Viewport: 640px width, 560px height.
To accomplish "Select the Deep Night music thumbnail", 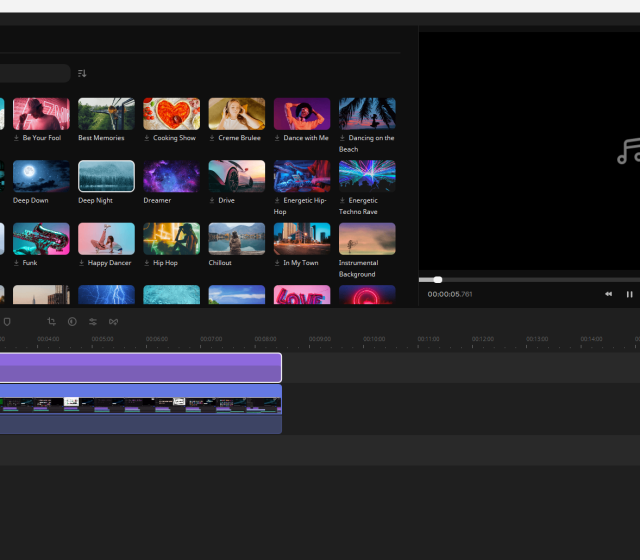I will tap(106, 176).
